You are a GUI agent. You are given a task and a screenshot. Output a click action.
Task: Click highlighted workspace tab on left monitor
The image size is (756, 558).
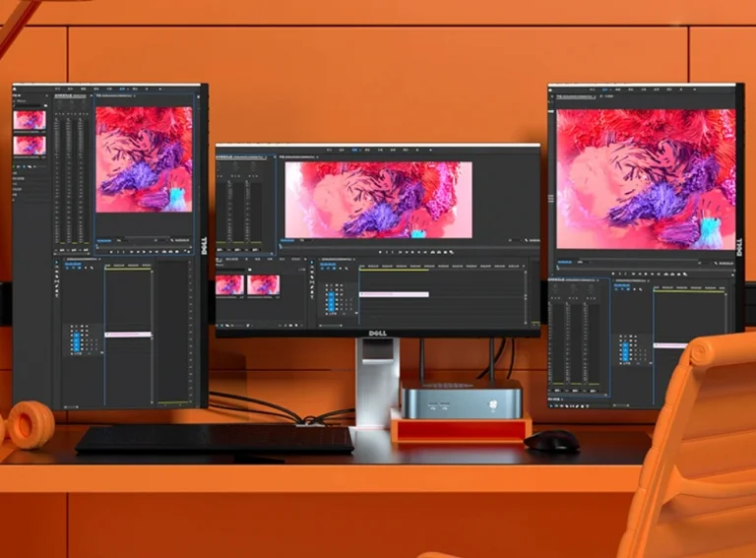tap(122, 90)
